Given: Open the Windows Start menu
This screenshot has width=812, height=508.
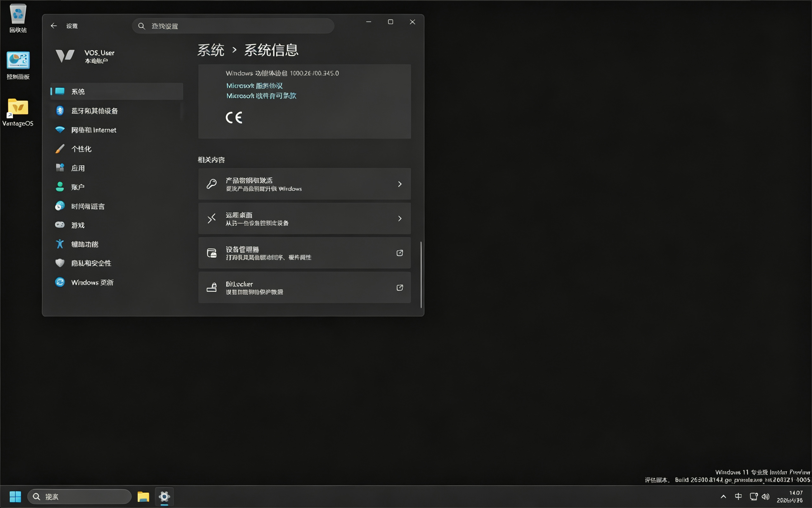Looking at the screenshot, I should pos(15,497).
